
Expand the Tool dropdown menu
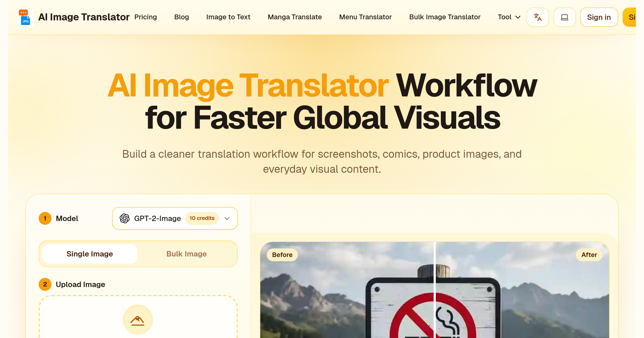509,17
